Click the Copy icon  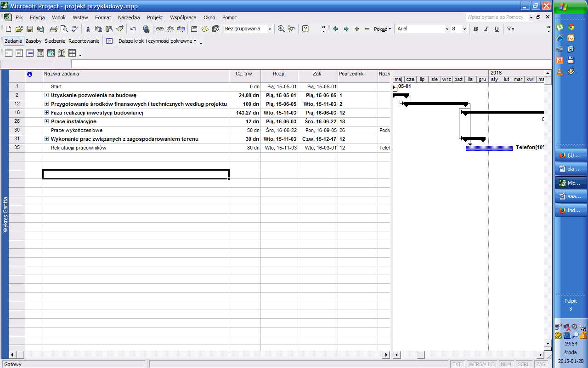[x=98, y=29]
